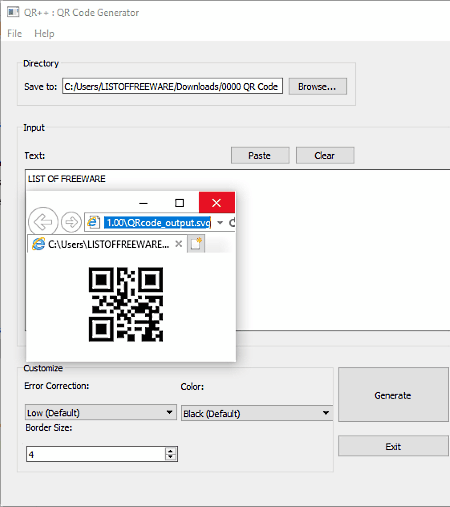Screen dimensions: 450x507
Task: Open a new browser tab
Action: click(x=196, y=244)
